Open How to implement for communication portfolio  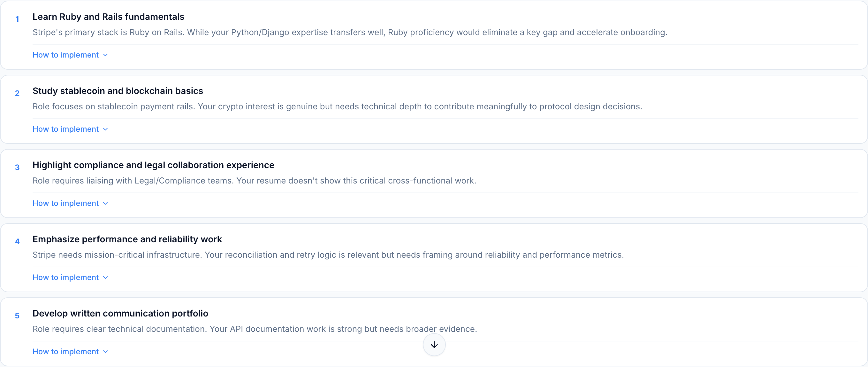(66, 352)
